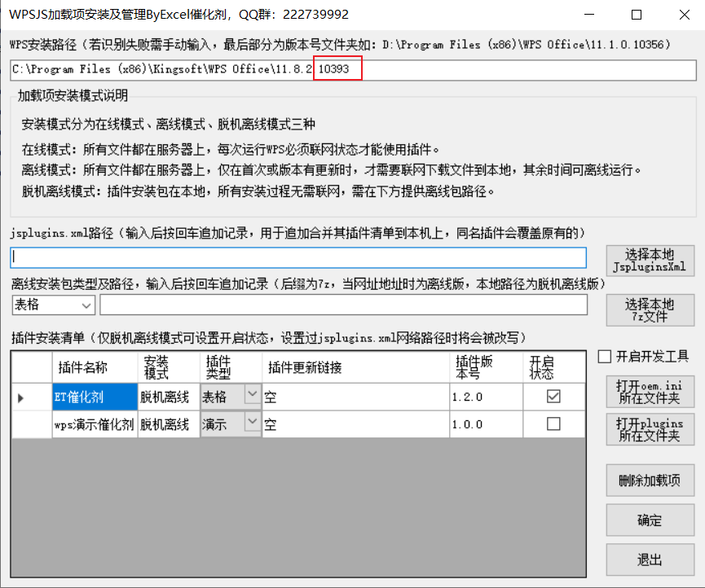Click the 安装模式 column header
This screenshot has width=705, height=588.
tap(169, 367)
